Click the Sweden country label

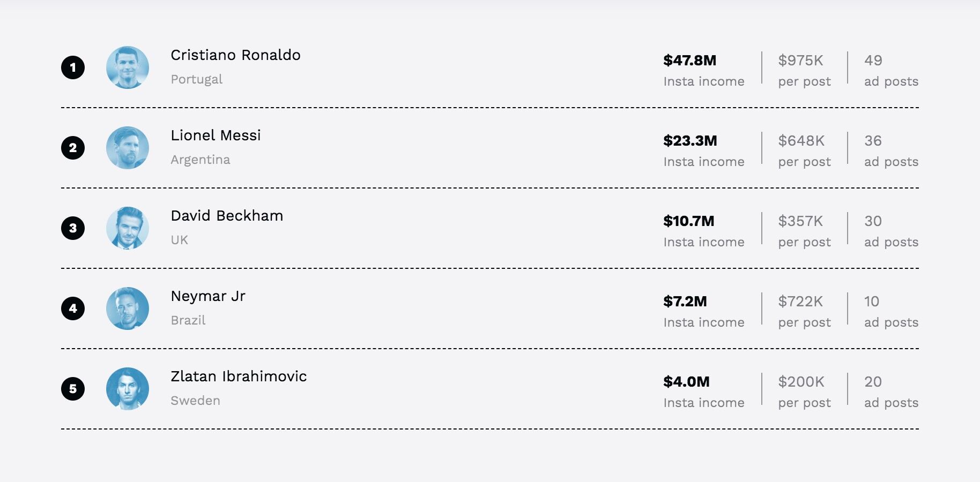(195, 401)
